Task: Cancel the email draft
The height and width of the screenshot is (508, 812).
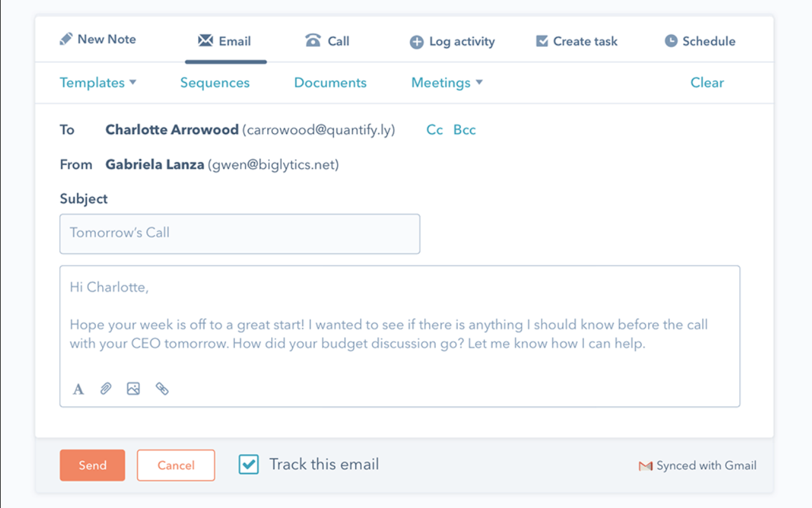Action: point(176,465)
